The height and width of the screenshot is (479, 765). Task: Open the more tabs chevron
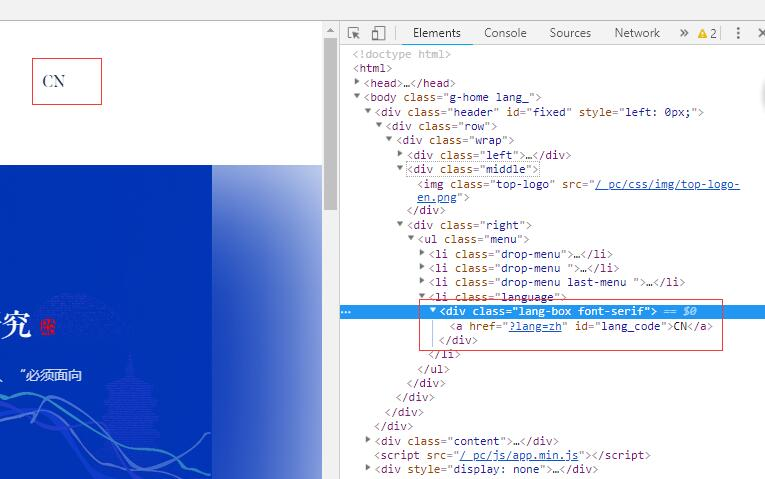[x=684, y=33]
